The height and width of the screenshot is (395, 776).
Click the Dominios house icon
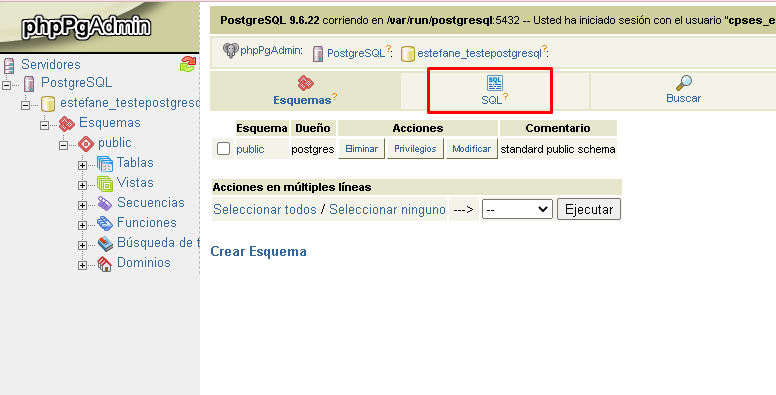[x=105, y=264]
